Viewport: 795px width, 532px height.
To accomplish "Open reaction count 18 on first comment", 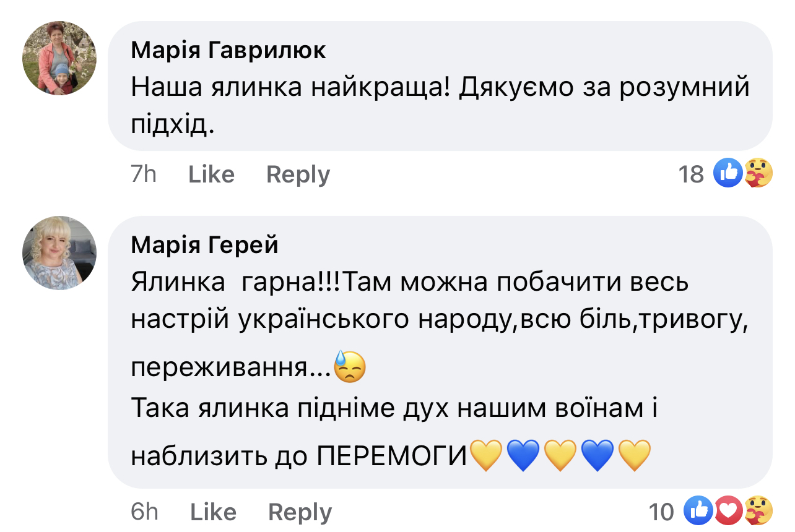I will [x=691, y=174].
